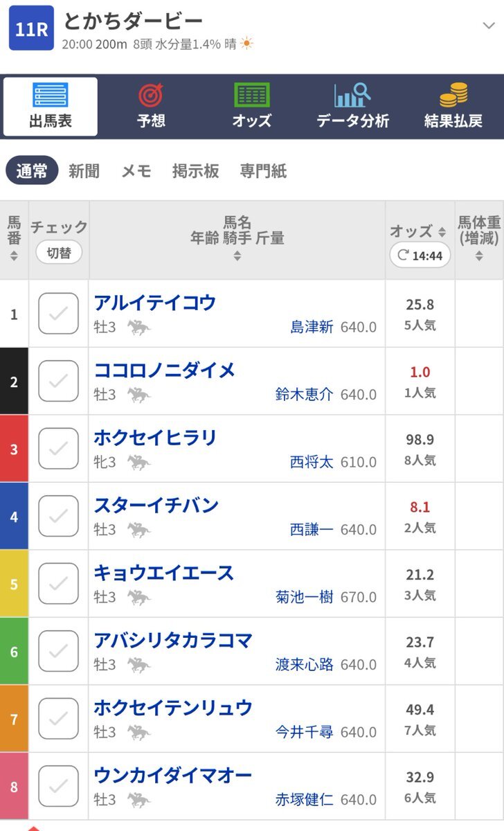Tap the 11R race number badge

[x=31, y=28]
